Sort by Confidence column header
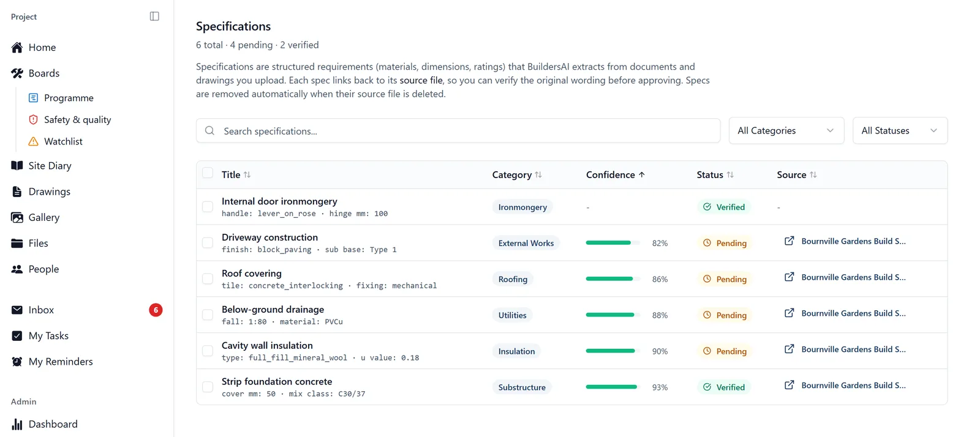The width and height of the screenshot is (980, 437). (616, 175)
